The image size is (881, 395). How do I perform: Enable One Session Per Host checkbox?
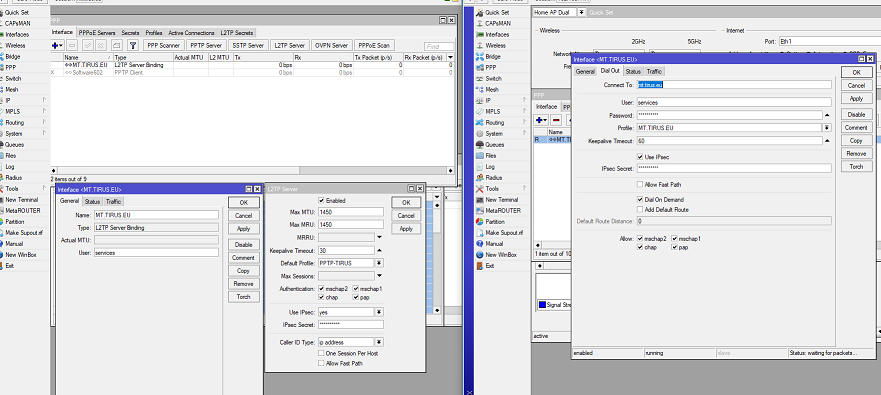(x=321, y=353)
